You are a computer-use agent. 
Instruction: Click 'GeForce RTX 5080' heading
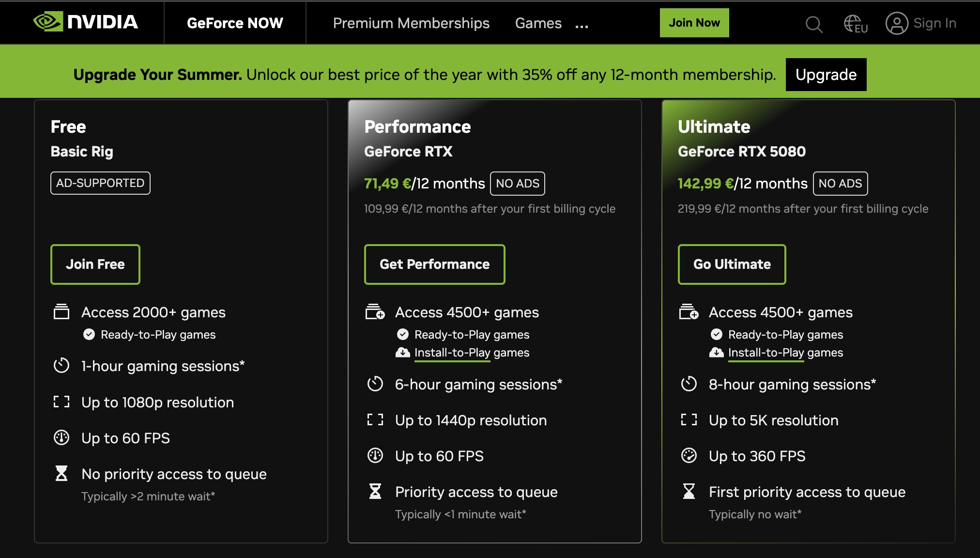[x=742, y=152]
